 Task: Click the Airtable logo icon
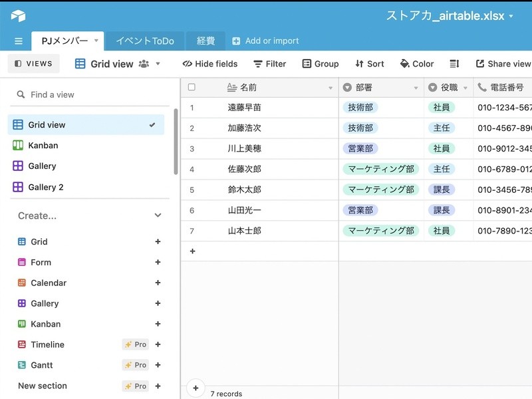tap(18, 15)
